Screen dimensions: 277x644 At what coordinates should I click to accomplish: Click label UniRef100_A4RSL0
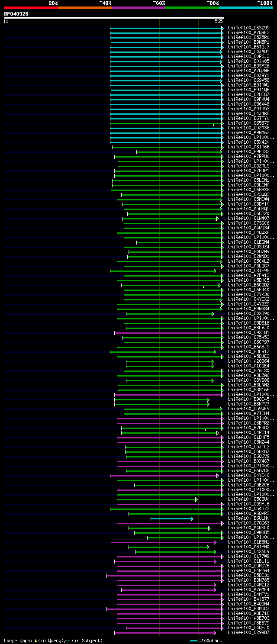point(249,528)
